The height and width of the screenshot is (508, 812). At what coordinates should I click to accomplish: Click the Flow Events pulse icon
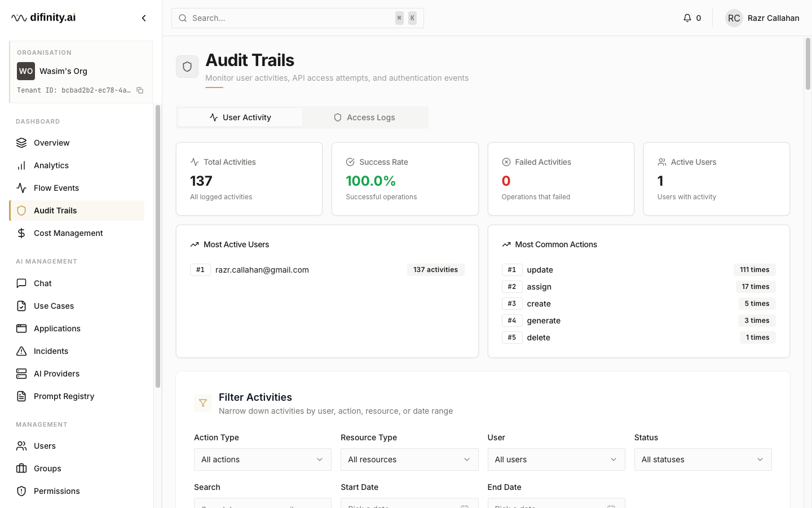pyautogui.click(x=21, y=188)
